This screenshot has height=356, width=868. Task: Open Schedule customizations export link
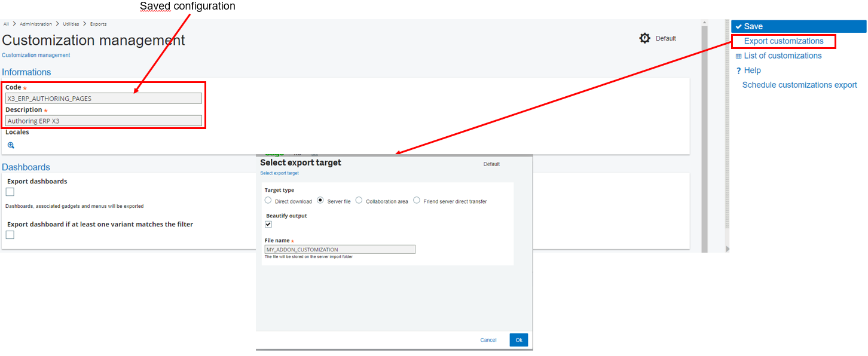pos(799,85)
